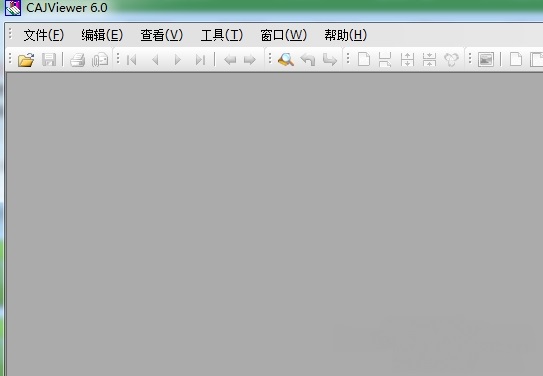Open the 工具(T) menu
This screenshot has height=376, width=543.
point(222,35)
